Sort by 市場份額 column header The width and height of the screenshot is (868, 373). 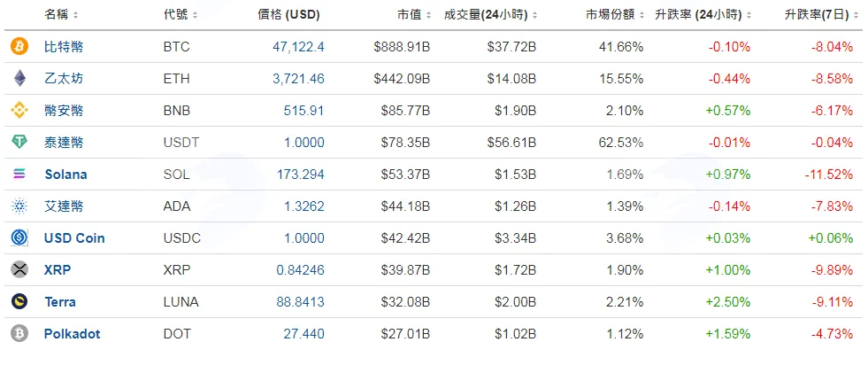[x=616, y=16]
